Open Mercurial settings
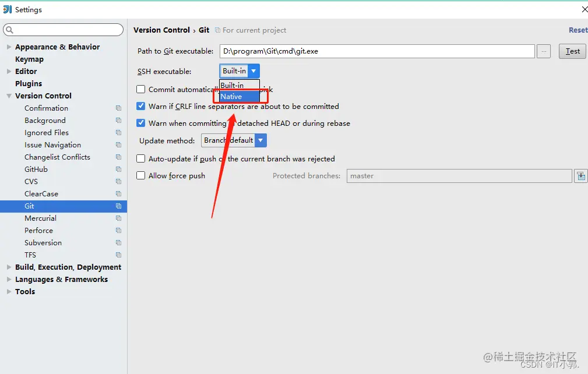The width and height of the screenshot is (588, 374). pyautogui.click(x=40, y=218)
